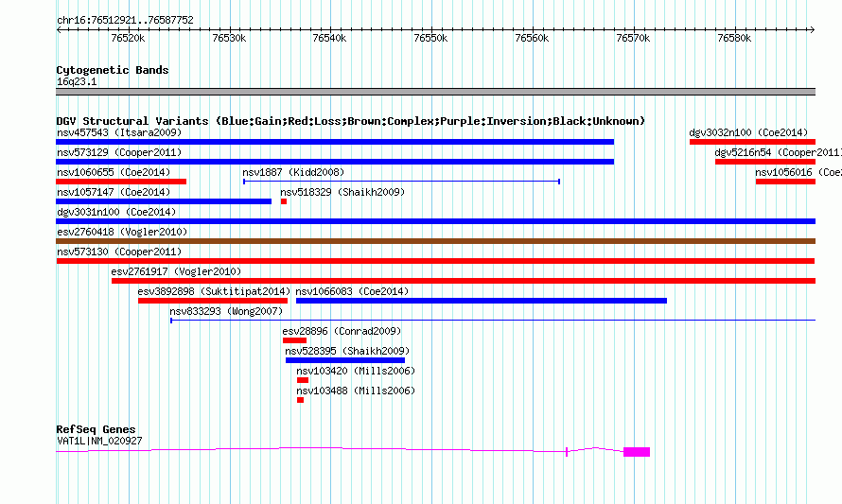Click the VAT1L magenta exon block
The image size is (842, 504).
[x=637, y=452]
